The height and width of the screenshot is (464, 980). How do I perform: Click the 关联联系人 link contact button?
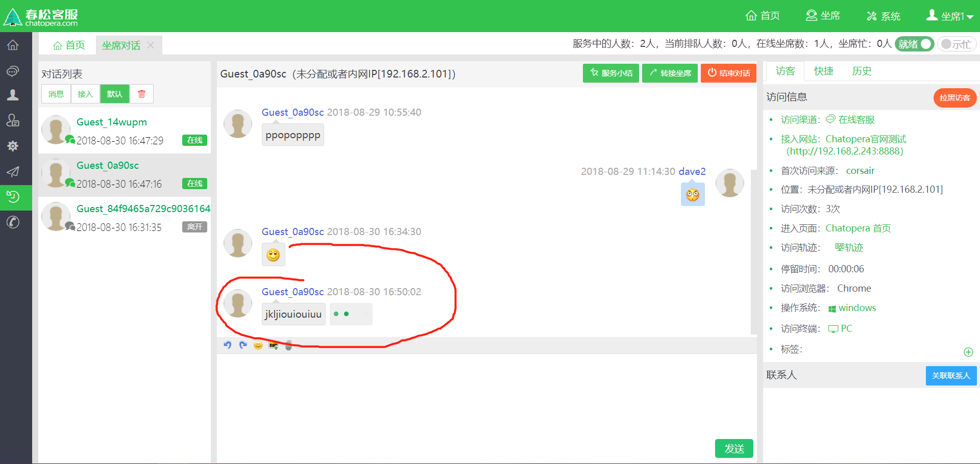pos(951,375)
